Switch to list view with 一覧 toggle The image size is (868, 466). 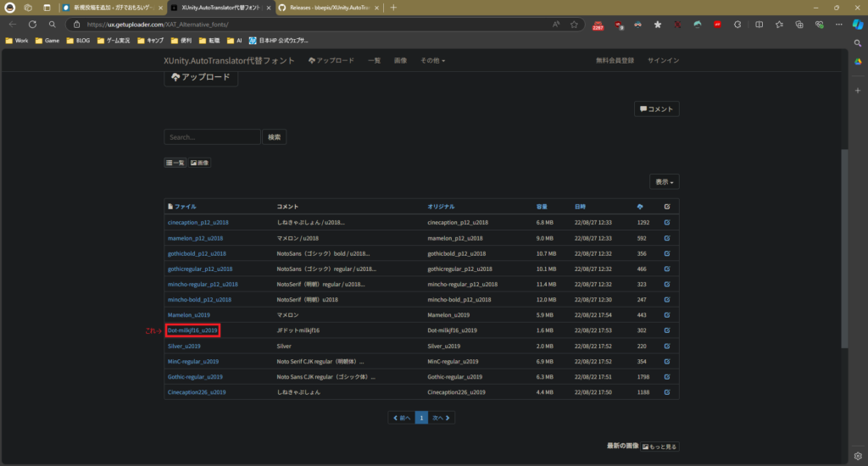175,163
